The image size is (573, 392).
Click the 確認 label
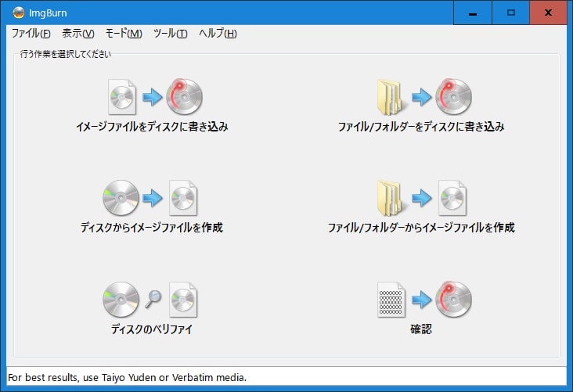[x=421, y=329]
